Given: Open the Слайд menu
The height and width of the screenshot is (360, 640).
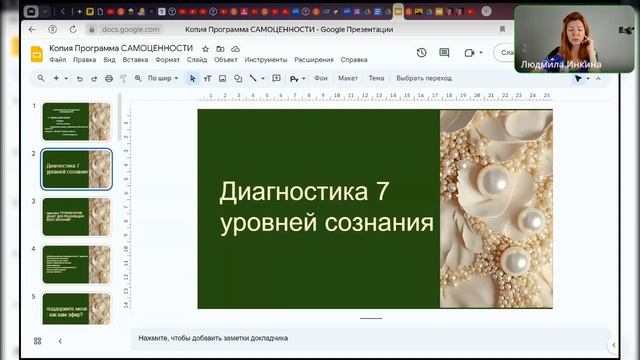Looking at the screenshot, I should (x=197, y=60).
